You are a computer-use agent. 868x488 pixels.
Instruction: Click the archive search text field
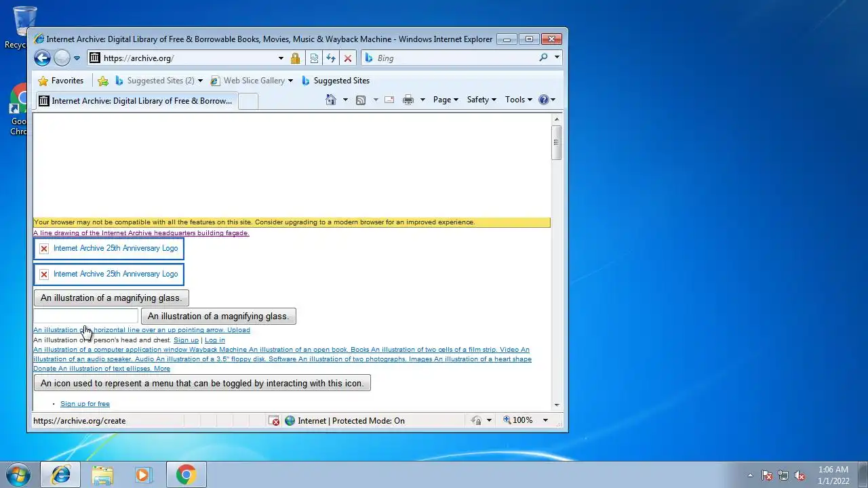[85, 316]
